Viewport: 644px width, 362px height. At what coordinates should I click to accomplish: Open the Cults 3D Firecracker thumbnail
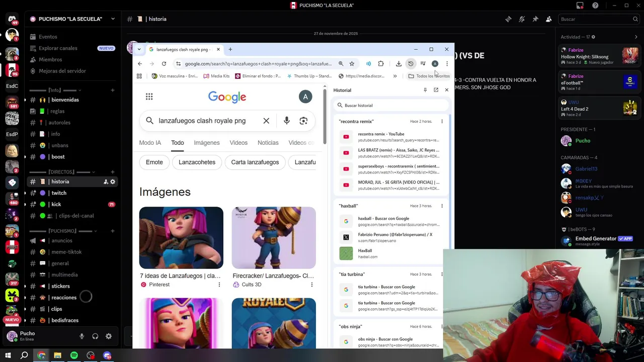(274, 238)
